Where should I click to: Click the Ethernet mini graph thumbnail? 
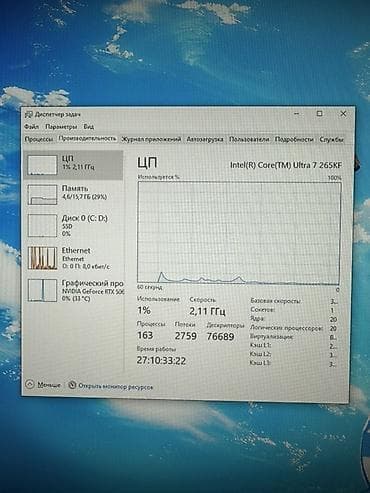42,258
